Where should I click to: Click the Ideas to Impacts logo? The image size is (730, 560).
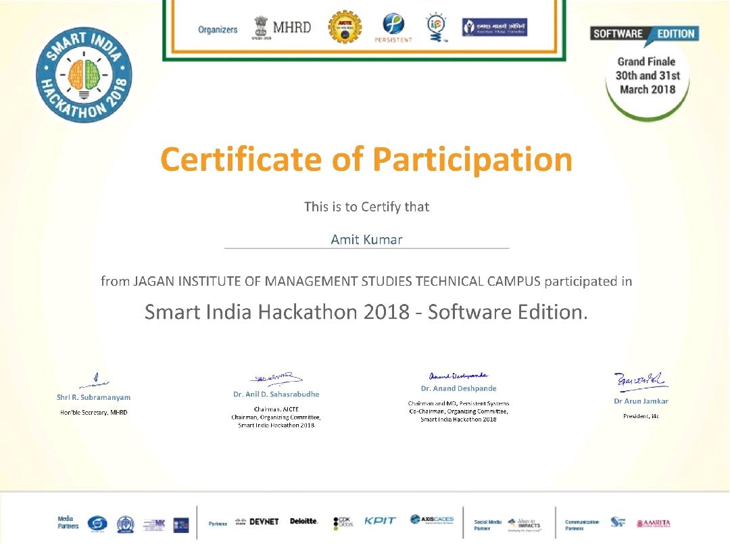pyautogui.click(x=525, y=524)
